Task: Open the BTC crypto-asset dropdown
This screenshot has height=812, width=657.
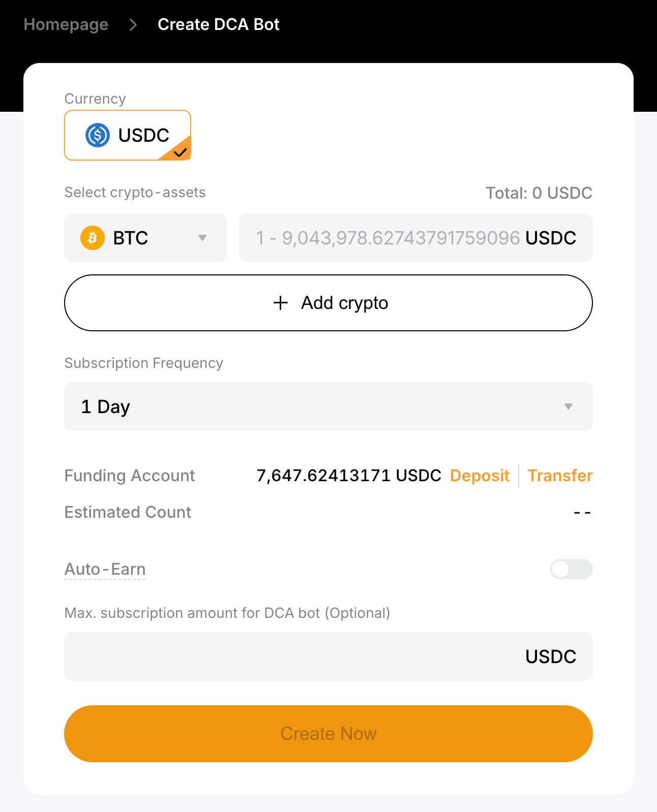Action: (145, 238)
